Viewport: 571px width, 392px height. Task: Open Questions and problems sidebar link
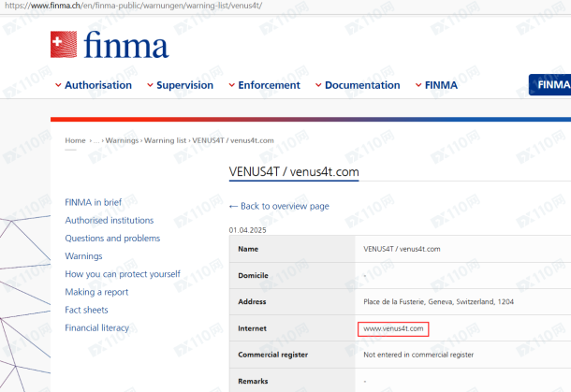pyautogui.click(x=112, y=238)
